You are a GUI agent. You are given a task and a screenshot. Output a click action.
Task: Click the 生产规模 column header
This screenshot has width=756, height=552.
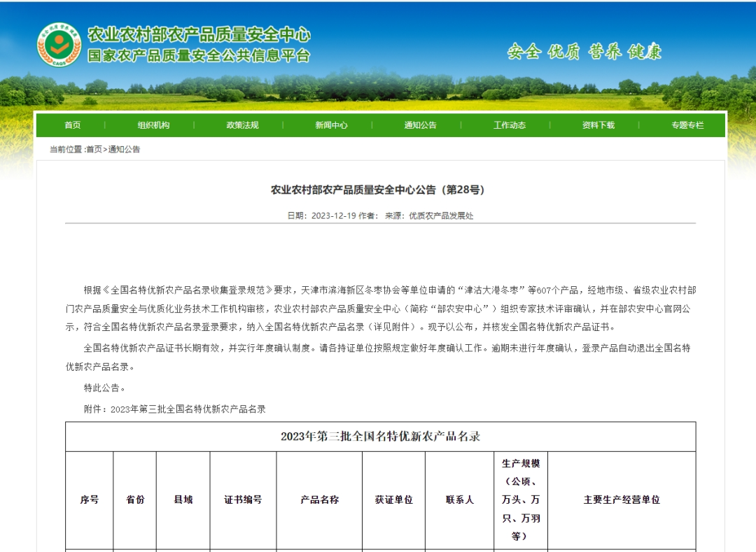[521, 500]
